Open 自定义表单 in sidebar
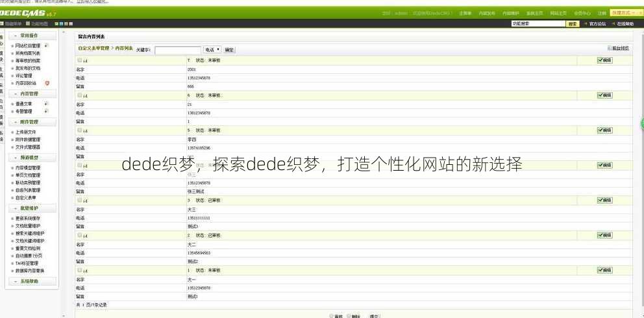Viewport: 644px width, 318px height. tap(26, 198)
